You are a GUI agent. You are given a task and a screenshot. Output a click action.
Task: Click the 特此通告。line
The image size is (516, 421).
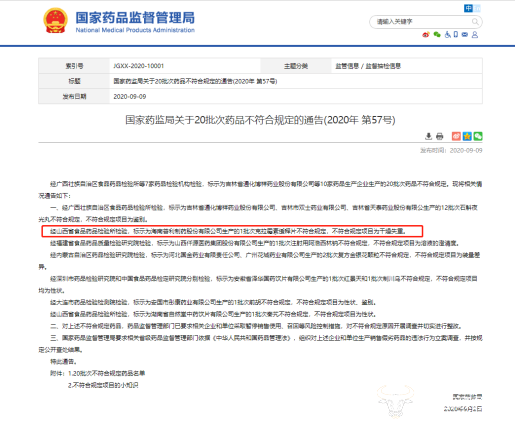tap(64, 361)
